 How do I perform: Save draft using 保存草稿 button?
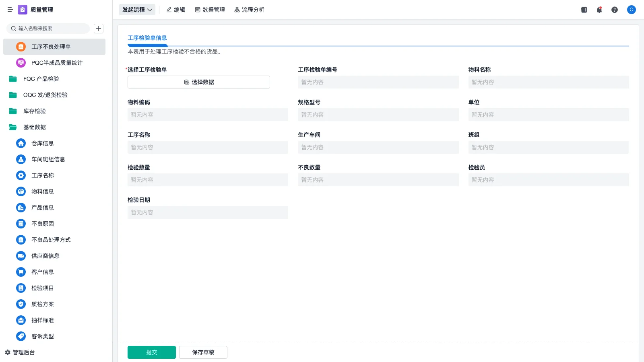click(x=203, y=352)
